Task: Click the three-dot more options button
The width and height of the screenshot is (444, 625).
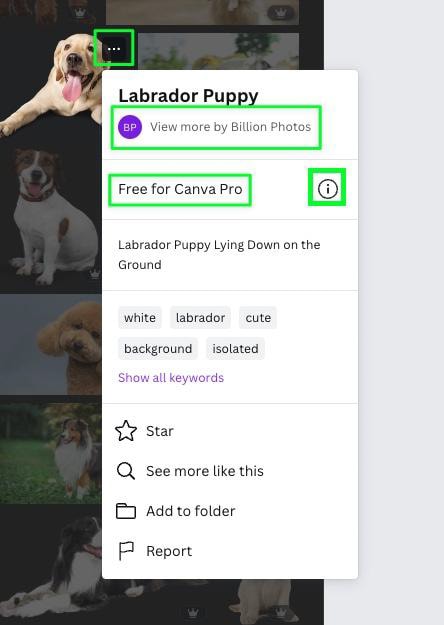Action: tap(114, 49)
